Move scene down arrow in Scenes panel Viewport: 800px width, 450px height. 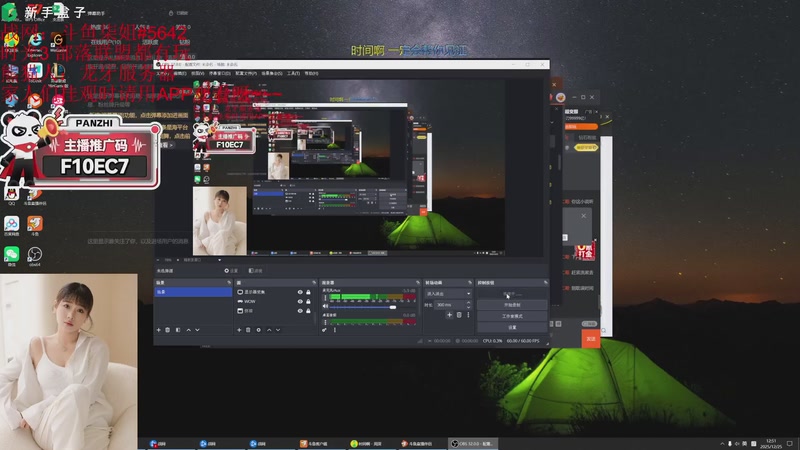(x=197, y=330)
